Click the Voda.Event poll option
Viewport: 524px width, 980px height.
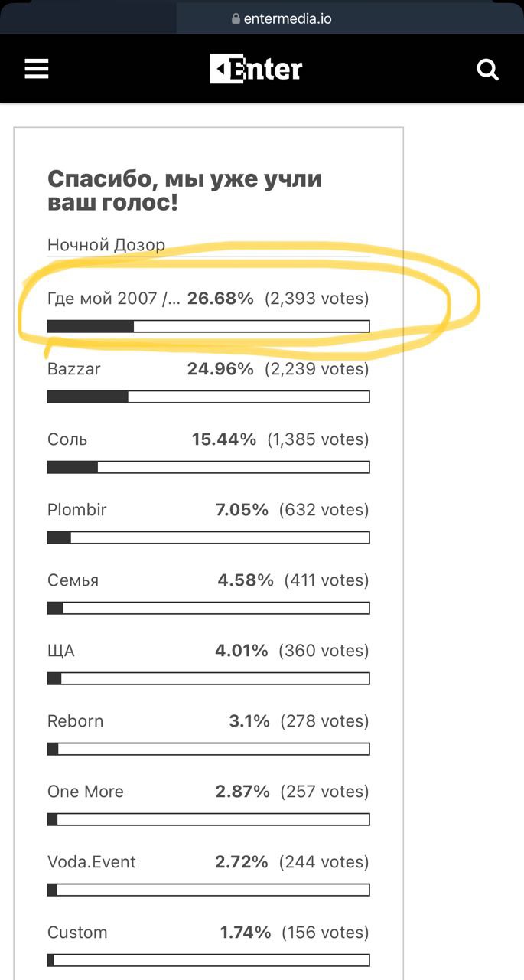pyautogui.click(x=91, y=862)
